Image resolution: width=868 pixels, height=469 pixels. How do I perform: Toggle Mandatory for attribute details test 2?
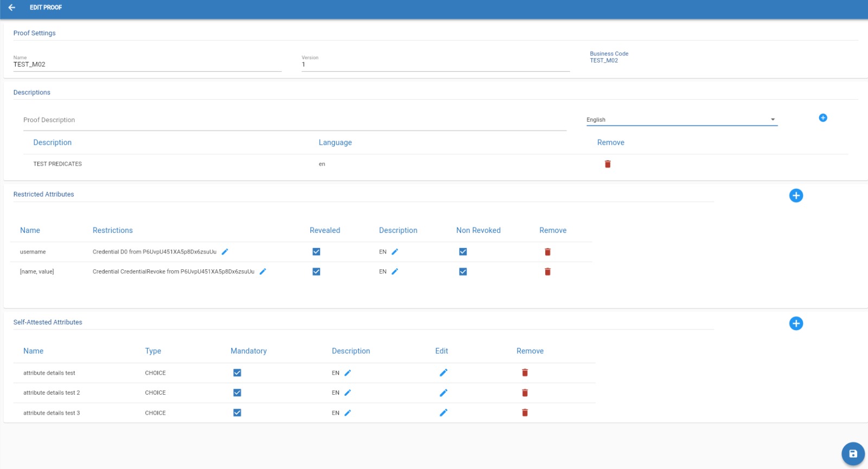point(237,392)
